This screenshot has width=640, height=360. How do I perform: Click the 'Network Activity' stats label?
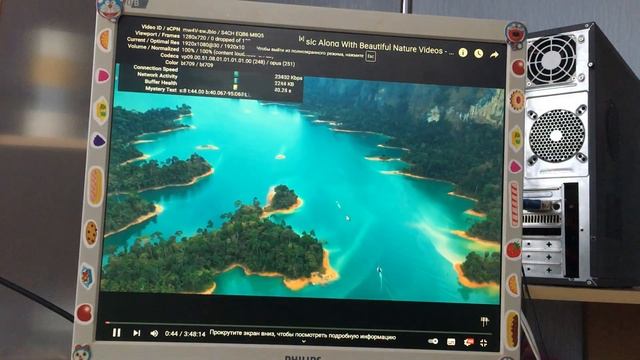[x=157, y=75]
